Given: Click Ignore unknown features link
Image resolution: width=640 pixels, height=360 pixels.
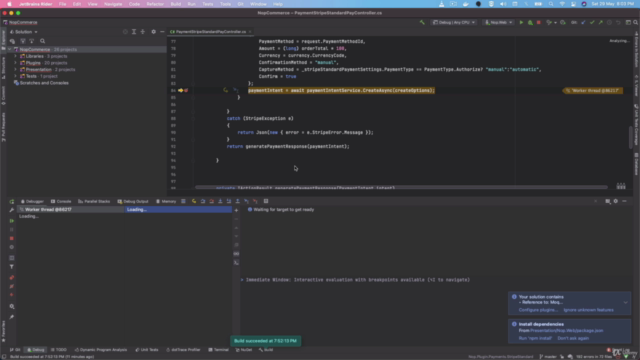Looking at the screenshot, I should 589,310.
